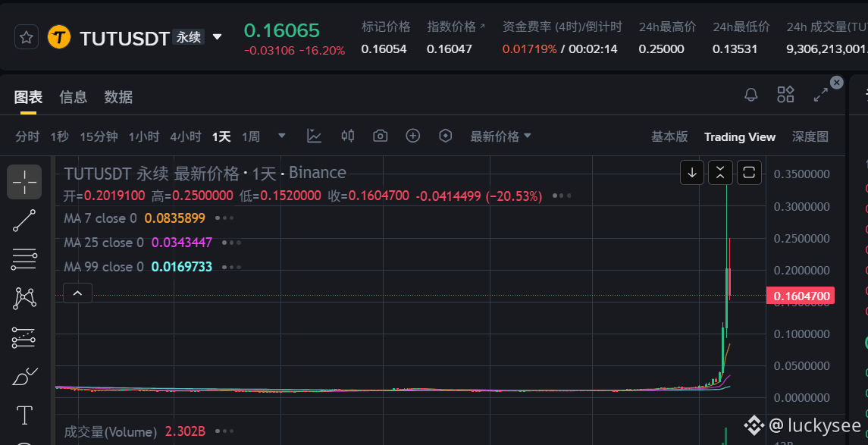Switch to Trading View chart
Viewport: 868px width, 445px height.
740,136
